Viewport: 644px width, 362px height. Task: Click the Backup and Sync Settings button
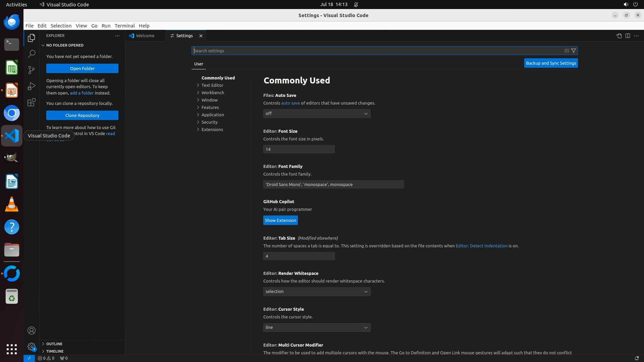click(x=551, y=63)
